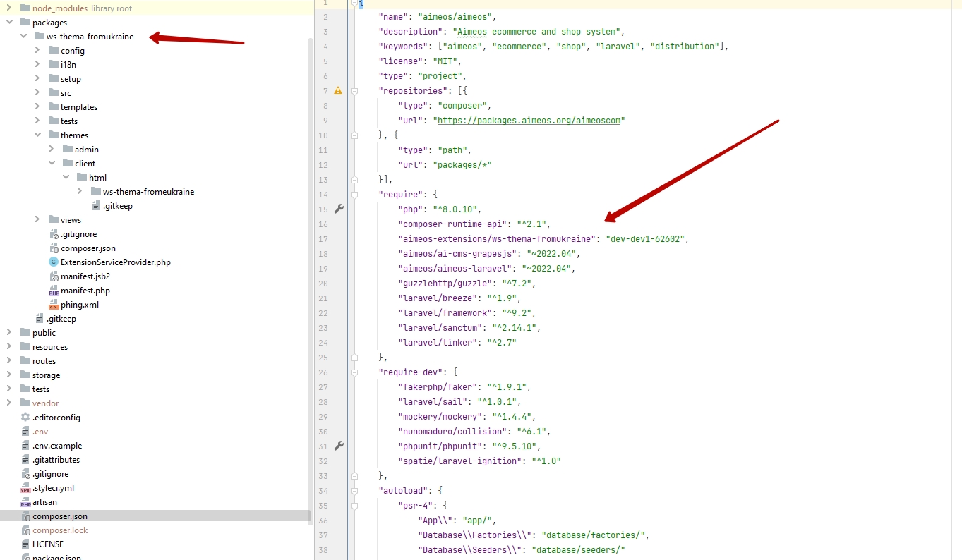Click the "aimeos/ai-cms-grapesjs" key on line 18
This screenshot has width=962, height=560.
(x=457, y=254)
